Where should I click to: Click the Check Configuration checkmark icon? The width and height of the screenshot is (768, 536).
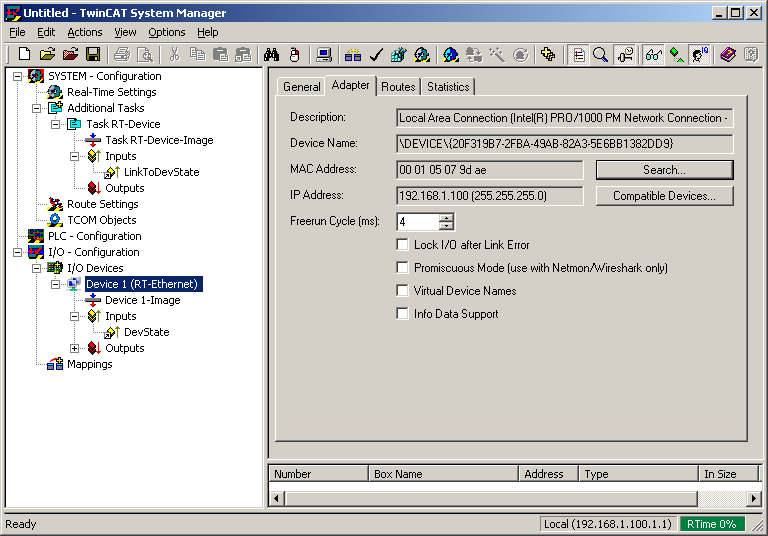coord(376,54)
